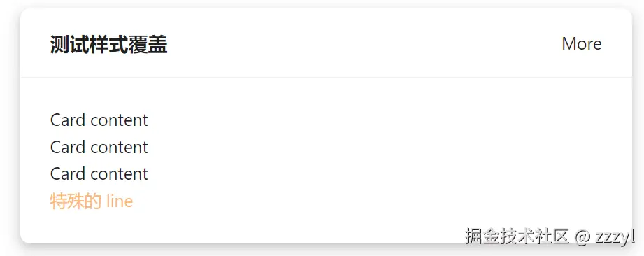Click the word content in second content line
Screen dimensions: 644x256
tap(119, 148)
